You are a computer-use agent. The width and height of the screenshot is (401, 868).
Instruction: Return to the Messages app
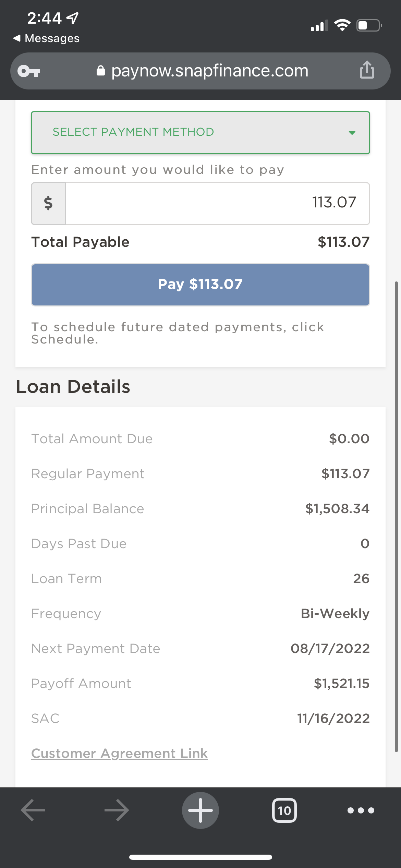pos(46,38)
